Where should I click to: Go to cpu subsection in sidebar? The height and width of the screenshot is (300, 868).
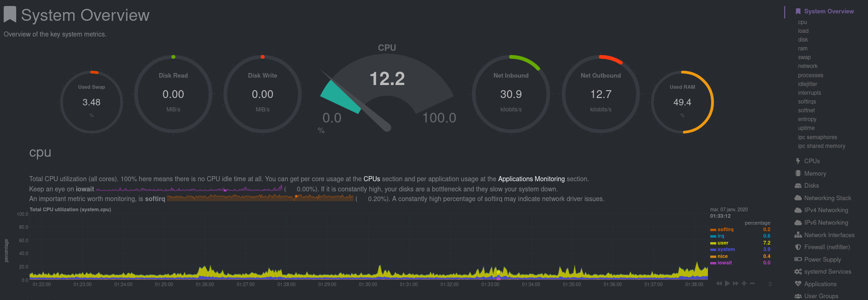pyautogui.click(x=802, y=22)
